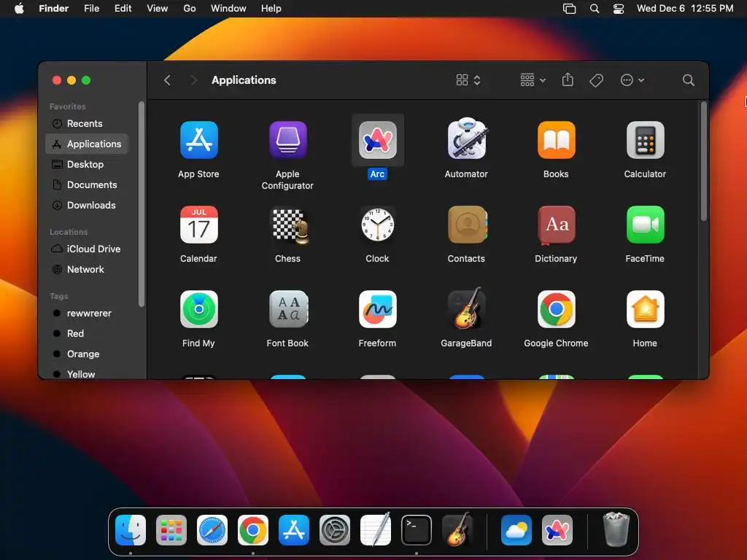Open the Edit menu

[x=123, y=8]
